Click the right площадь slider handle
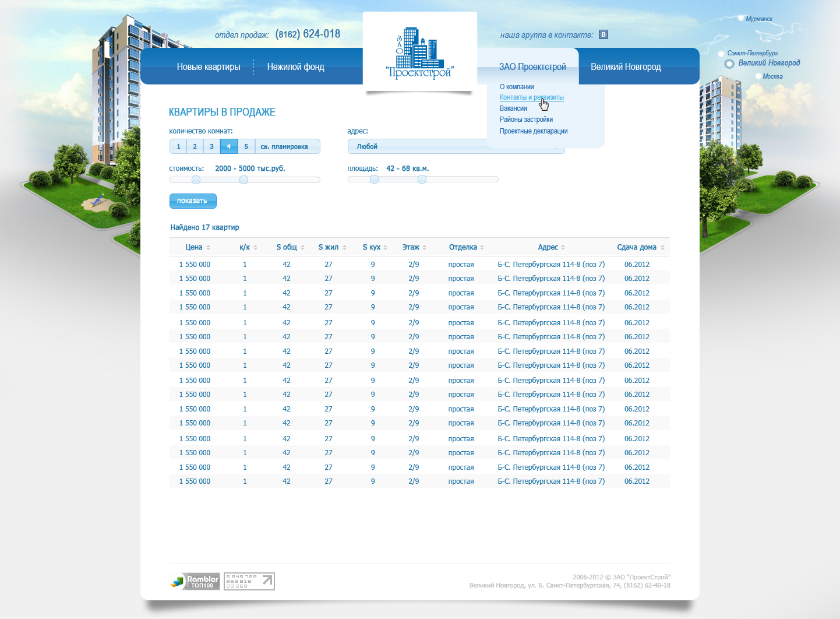 point(422,179)
